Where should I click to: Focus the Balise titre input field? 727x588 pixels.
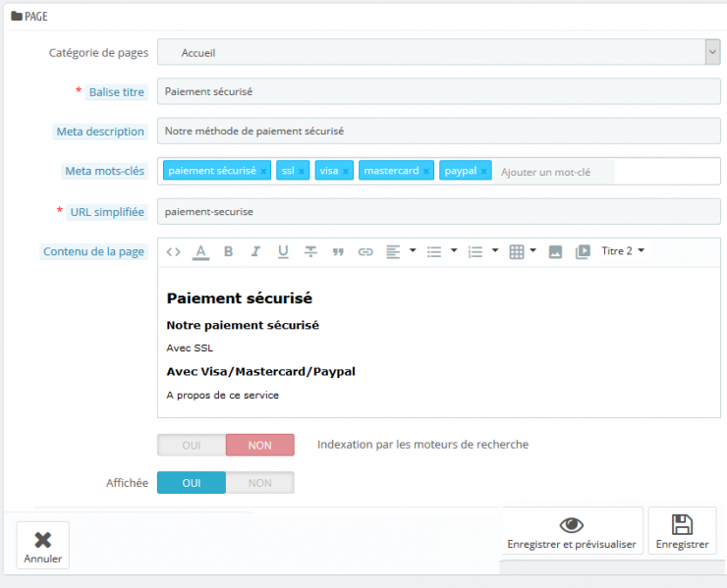[x=438, y=91]
